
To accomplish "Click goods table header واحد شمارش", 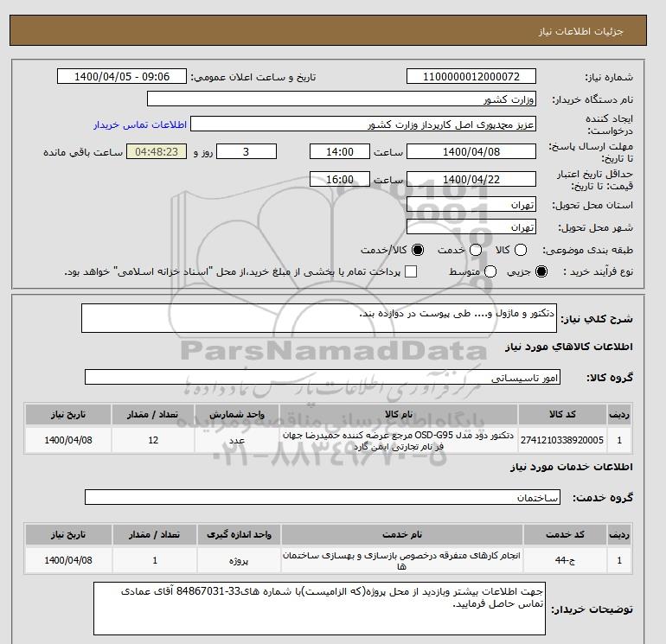I will (x=237, y=414).
